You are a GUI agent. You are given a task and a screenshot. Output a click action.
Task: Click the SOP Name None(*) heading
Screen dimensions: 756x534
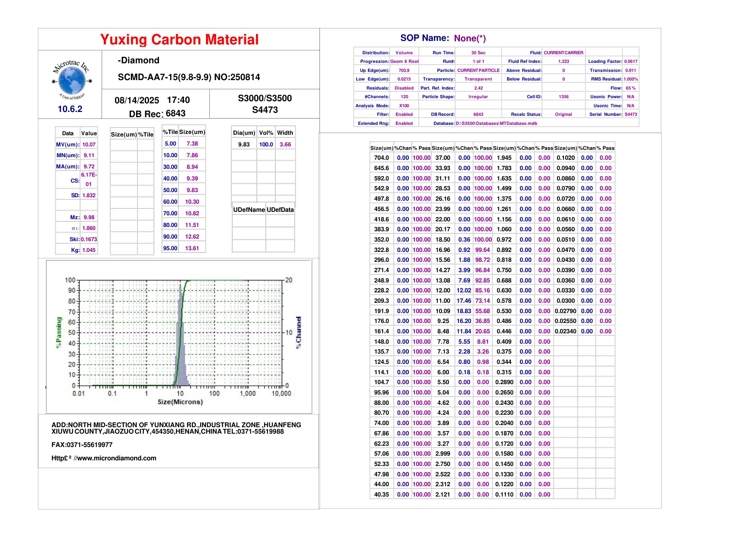(443, 38)
